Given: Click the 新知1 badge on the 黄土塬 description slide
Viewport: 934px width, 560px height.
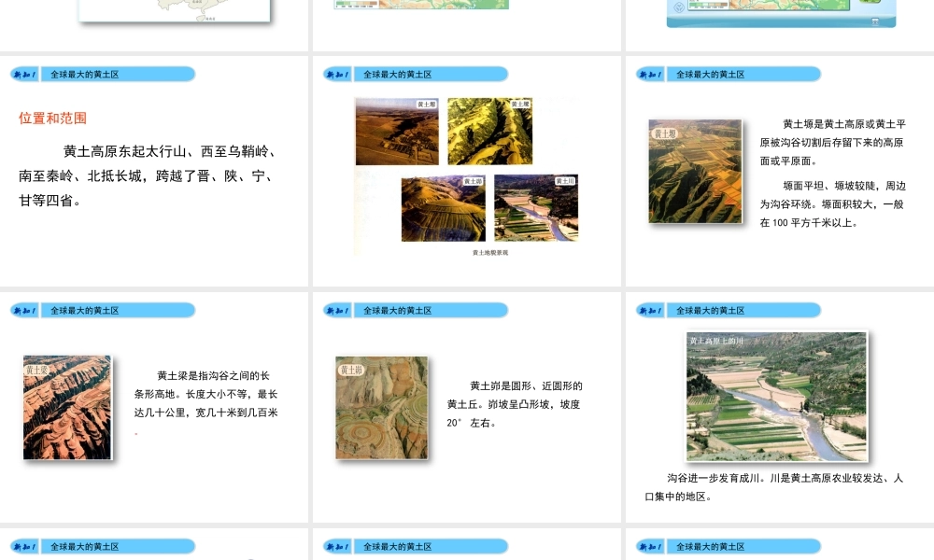Looking at the screenshot, I should click(650, 75).
